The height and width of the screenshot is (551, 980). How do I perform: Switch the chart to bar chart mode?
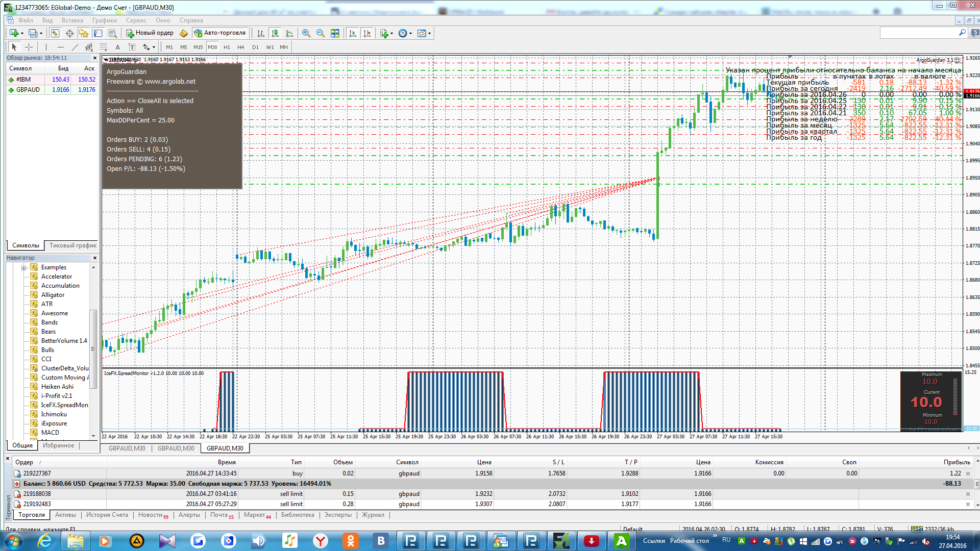pyautogui.click(x=261, y=33)
